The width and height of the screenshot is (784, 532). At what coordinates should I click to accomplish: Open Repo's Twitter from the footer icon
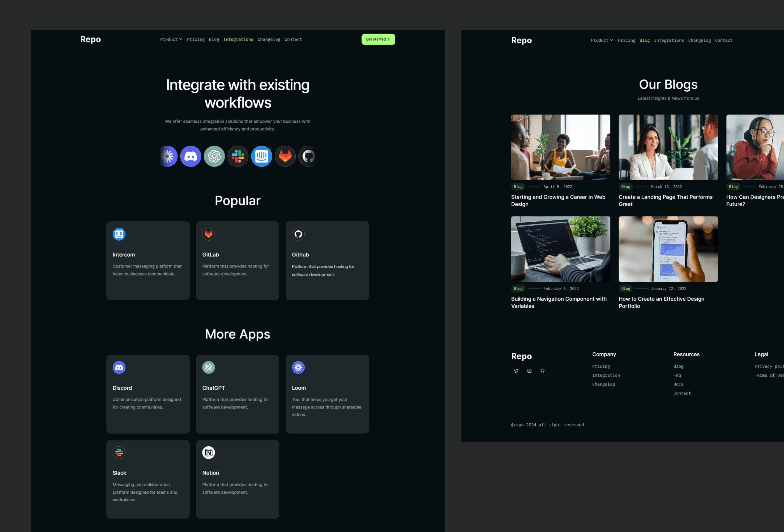tap(516, 371)
